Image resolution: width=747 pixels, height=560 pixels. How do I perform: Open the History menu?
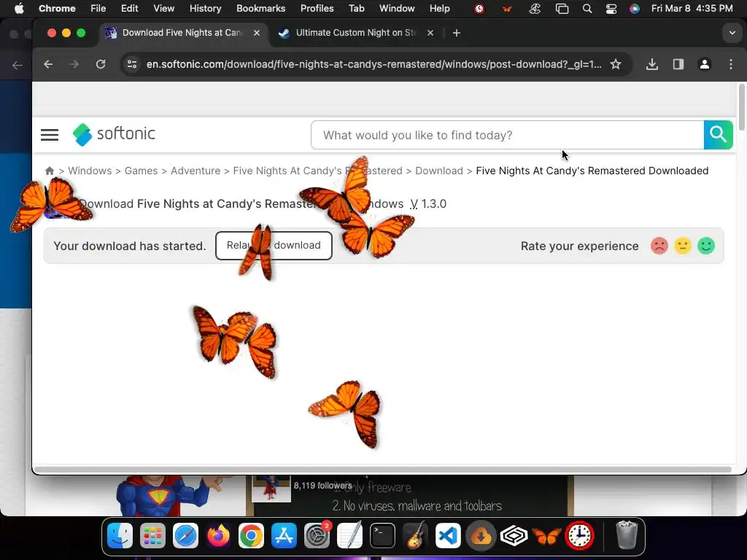pyautogui.click(x=205, y=8)
